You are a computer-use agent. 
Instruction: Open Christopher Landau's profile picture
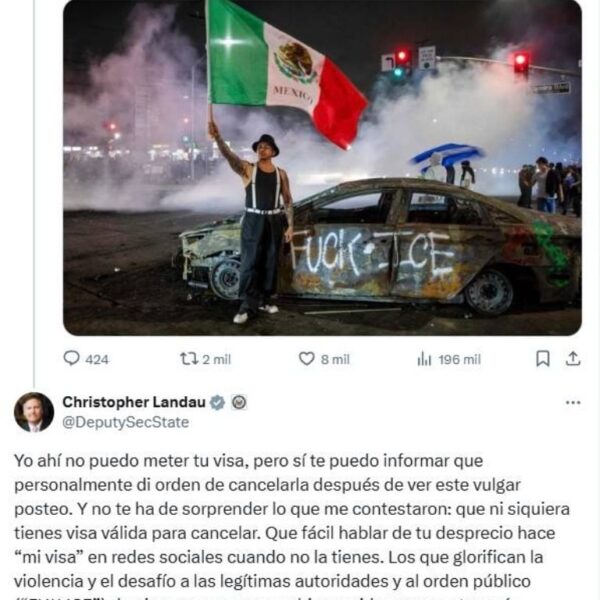pos(34,412)
